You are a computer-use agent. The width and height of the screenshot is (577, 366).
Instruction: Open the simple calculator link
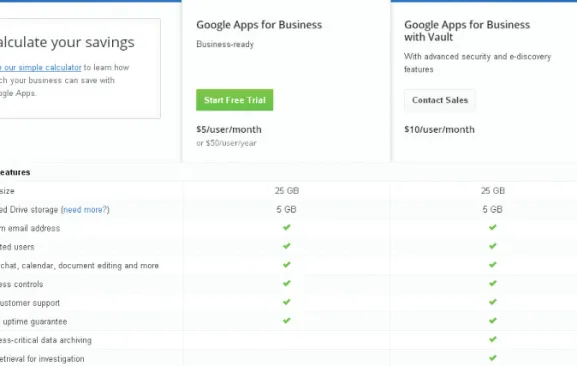40,68
